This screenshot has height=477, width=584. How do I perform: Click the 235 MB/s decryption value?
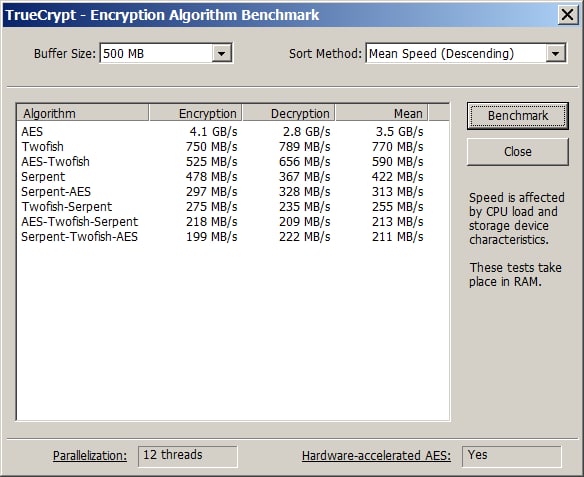(305, 206)
